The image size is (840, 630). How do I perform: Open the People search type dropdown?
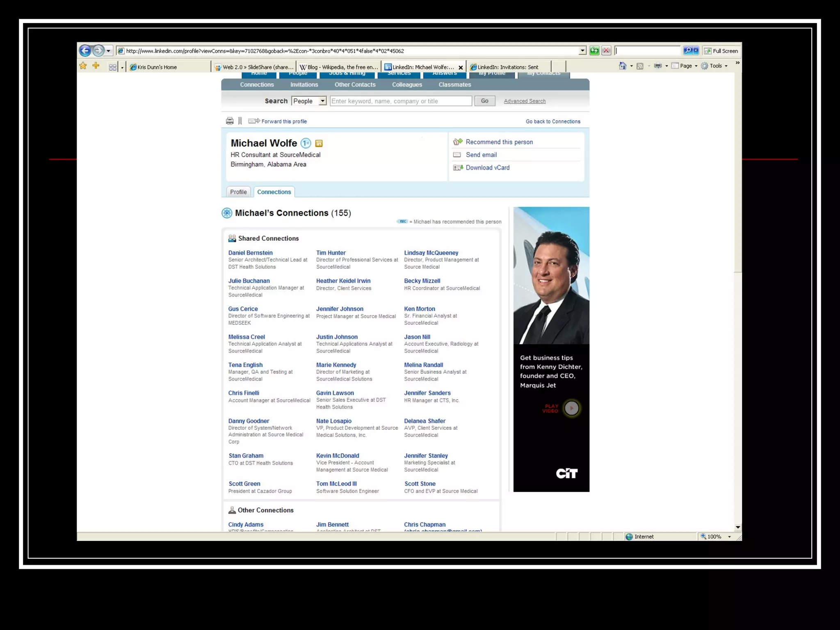322,101
